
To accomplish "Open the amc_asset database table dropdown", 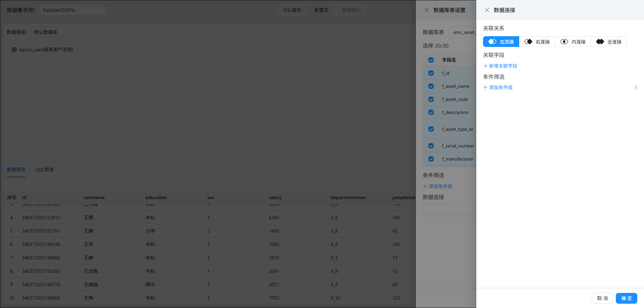I will [x=463, y=32].
